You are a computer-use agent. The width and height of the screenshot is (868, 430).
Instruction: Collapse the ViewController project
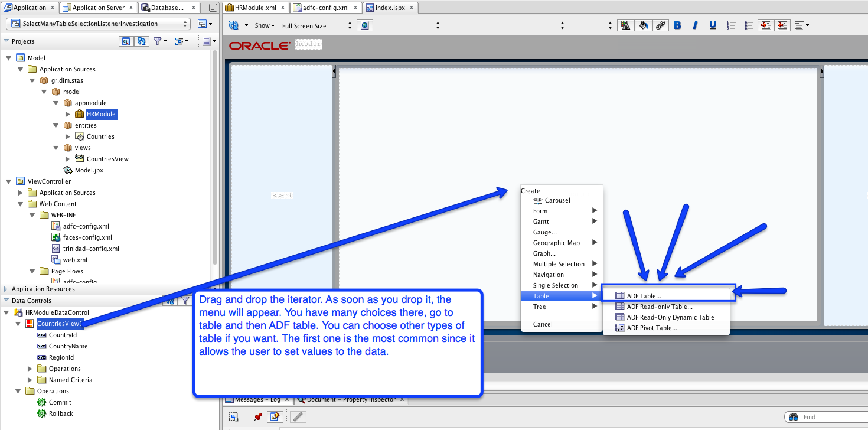pos(8,181)
